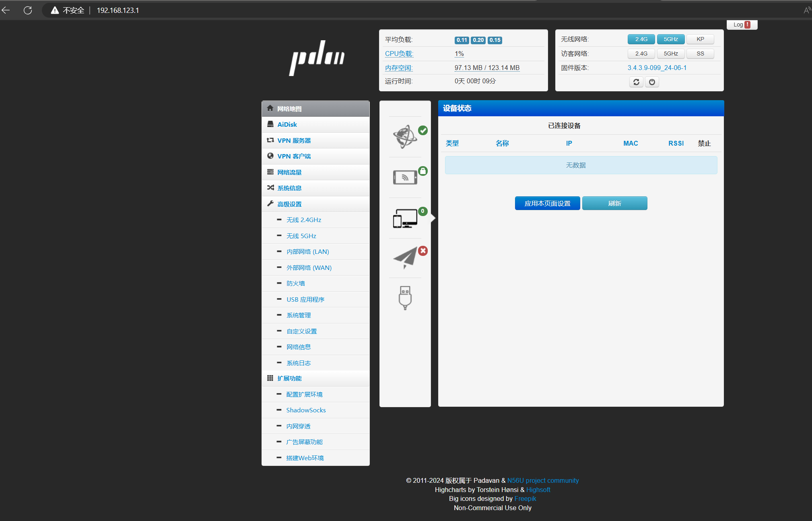Click the firmware version 3.4.3.9-099 link

657,68
